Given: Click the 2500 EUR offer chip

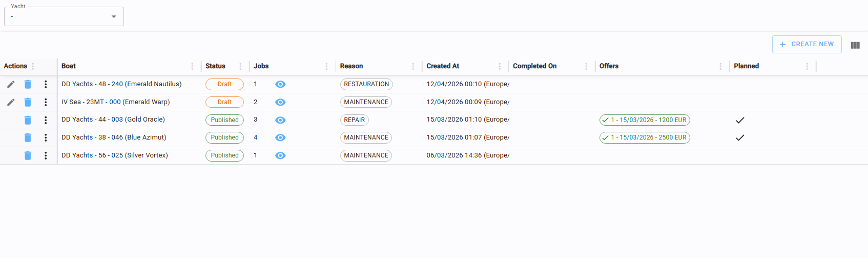Looking at the screenshot, I should 645,137.
